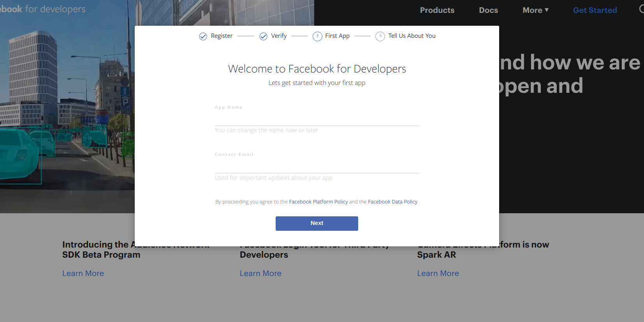
Task: Open the Facebook Platform Policy link
Action: [x=318, y=202]
